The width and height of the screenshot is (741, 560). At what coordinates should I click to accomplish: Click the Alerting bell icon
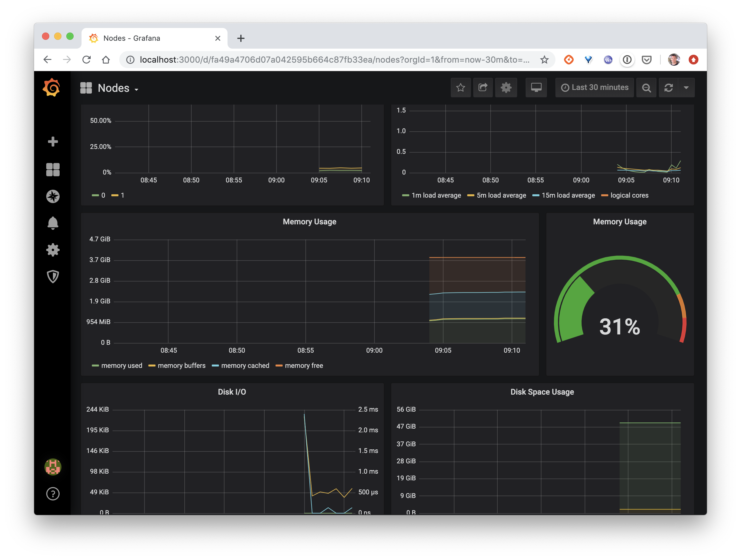[x=53, y=222]
